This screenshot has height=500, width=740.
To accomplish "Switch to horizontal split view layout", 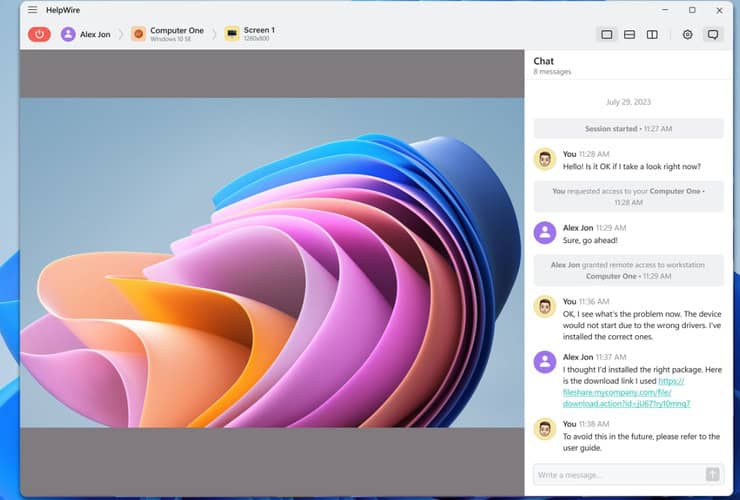I will (x=629, y=34).
